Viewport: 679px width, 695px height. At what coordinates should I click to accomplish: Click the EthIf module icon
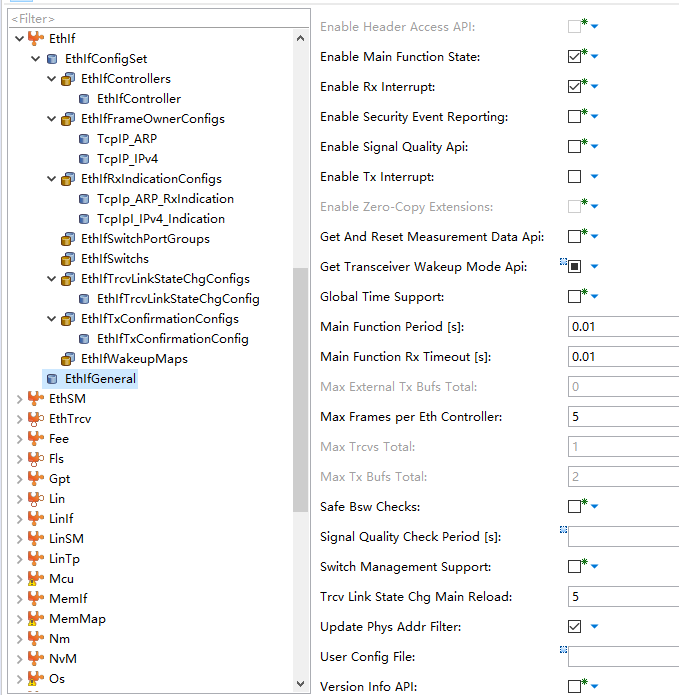coord(36,38)
